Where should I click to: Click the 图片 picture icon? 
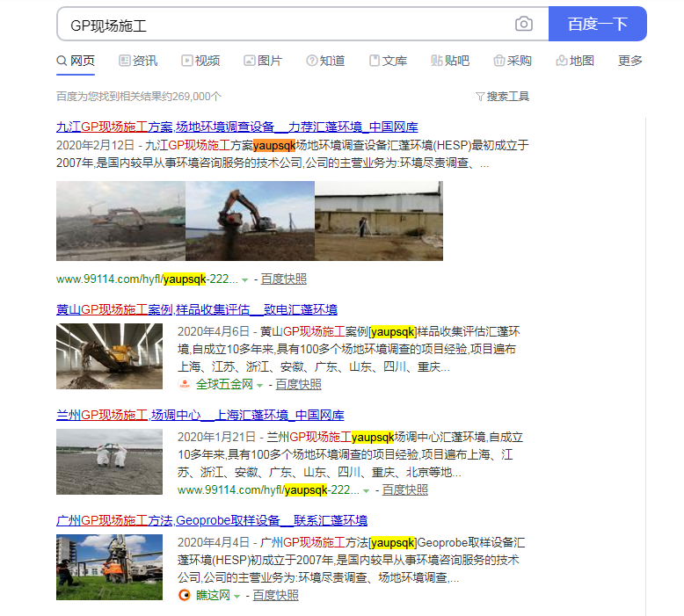(x=250, y=61)
